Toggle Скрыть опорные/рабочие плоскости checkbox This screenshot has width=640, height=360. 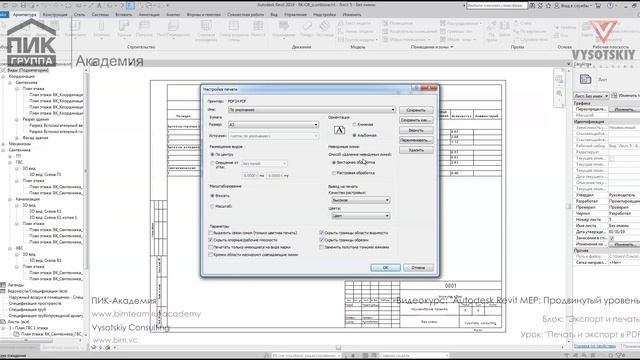pyautogui.click(x=211, y=240)
